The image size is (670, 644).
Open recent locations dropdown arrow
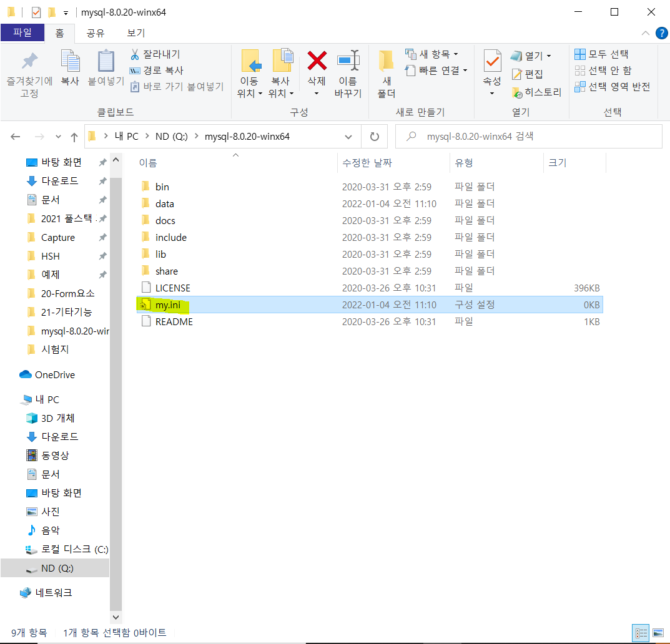pyautogui.click(x=58, y=137)
